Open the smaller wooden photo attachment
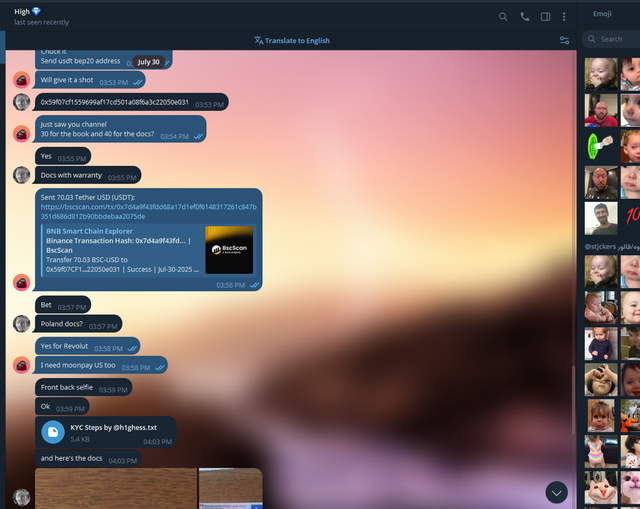This screenshot has width=640, height=509. click(x=231, y=488)
